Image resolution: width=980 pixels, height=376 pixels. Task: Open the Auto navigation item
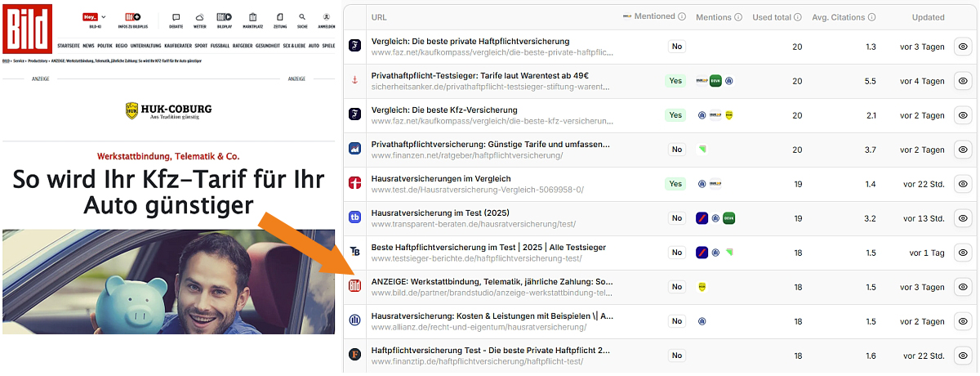[x=314, y=47]
